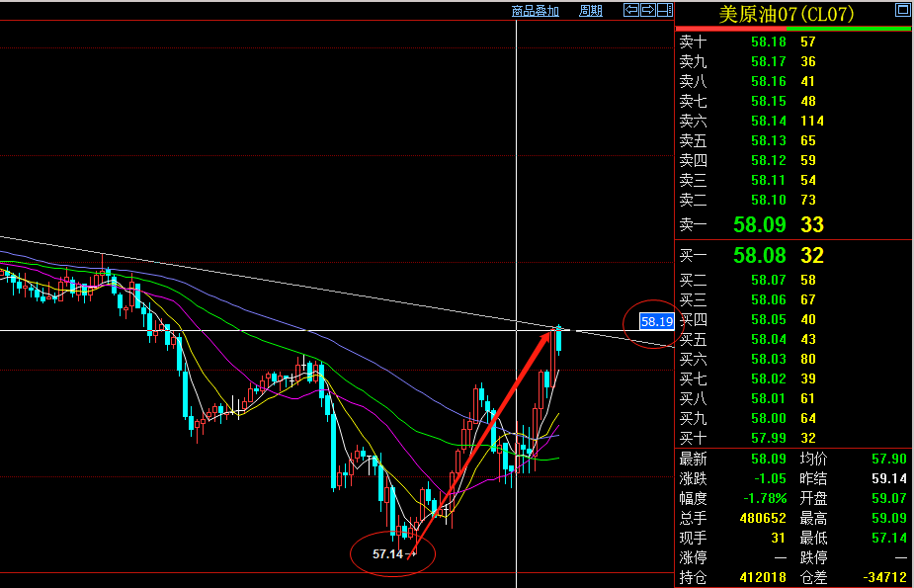Click the quote panel maximize icon
This screenshot has height=588, width=914.
pyautogui.click(x=901, y=12)
